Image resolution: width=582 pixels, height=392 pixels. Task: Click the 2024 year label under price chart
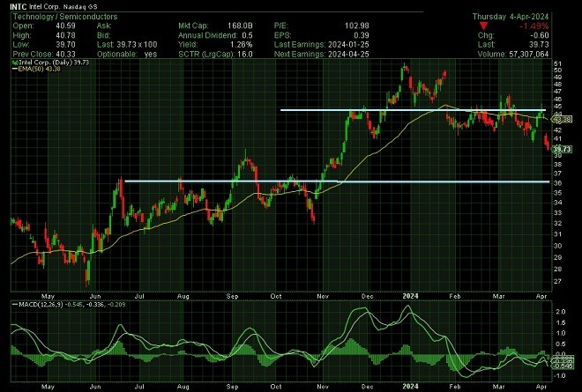(410, 296)
